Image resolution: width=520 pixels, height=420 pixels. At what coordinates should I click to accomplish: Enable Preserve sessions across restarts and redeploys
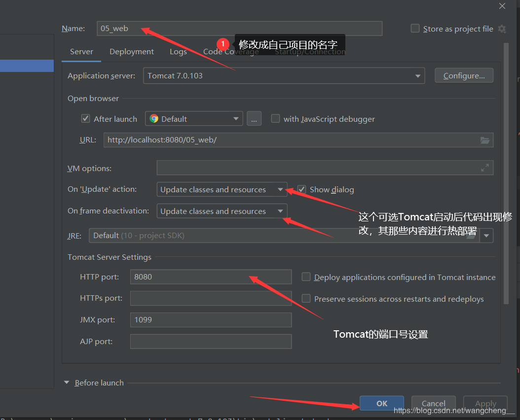(x=306, y=298)
